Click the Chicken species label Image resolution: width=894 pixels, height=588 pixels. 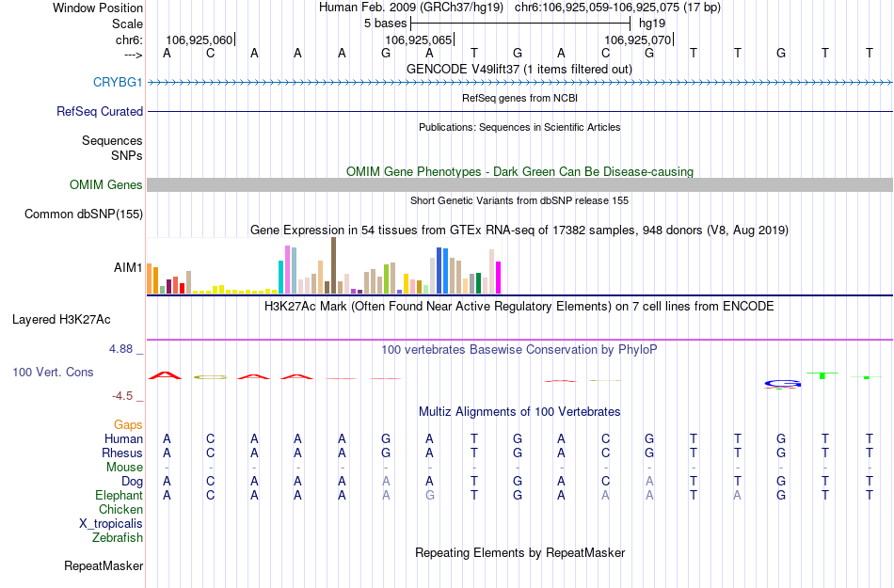coord(120,509)
